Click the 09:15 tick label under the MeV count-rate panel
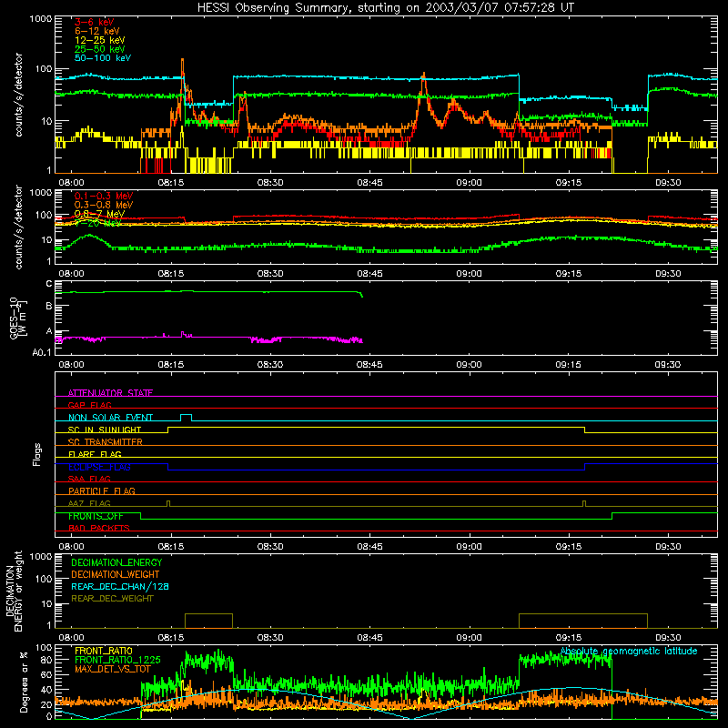Viewport: 728px width, 728px height. 568,274
